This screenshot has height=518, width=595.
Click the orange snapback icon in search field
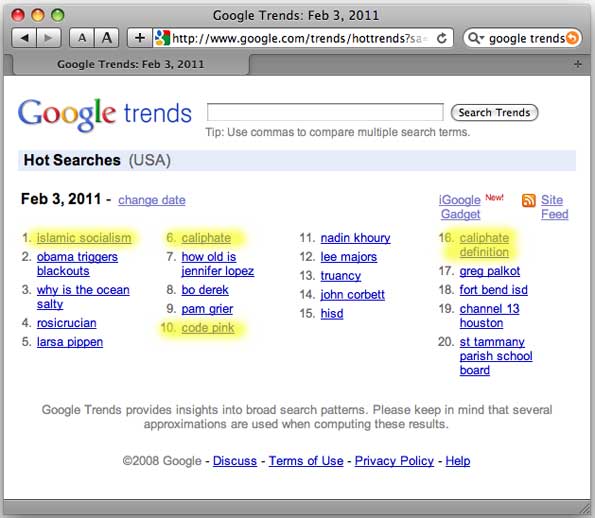click(x=572, y=38)
